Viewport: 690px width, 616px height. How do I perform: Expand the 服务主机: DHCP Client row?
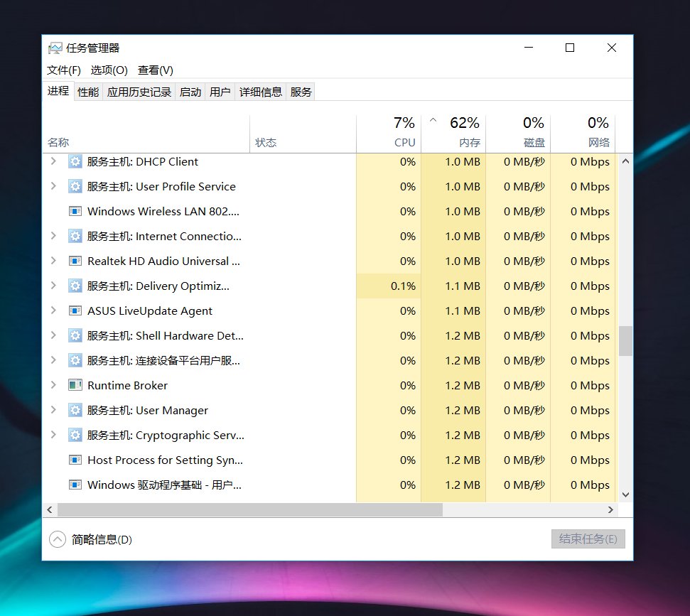point(53,161)
